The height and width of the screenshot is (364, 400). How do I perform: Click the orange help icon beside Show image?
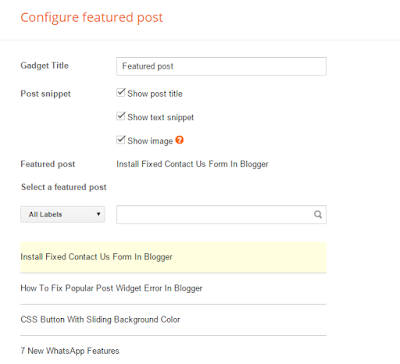(x=179, y=140)
